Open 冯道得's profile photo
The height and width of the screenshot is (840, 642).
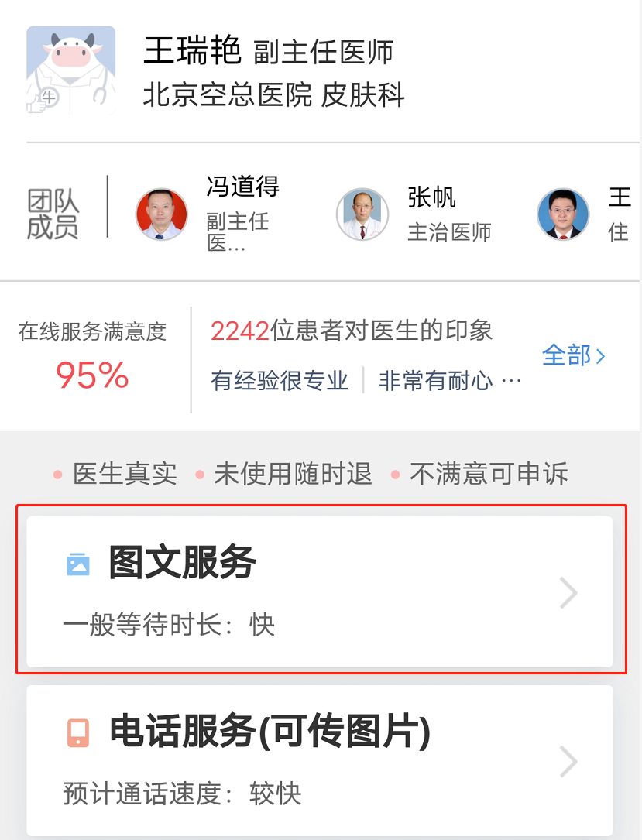161,214
